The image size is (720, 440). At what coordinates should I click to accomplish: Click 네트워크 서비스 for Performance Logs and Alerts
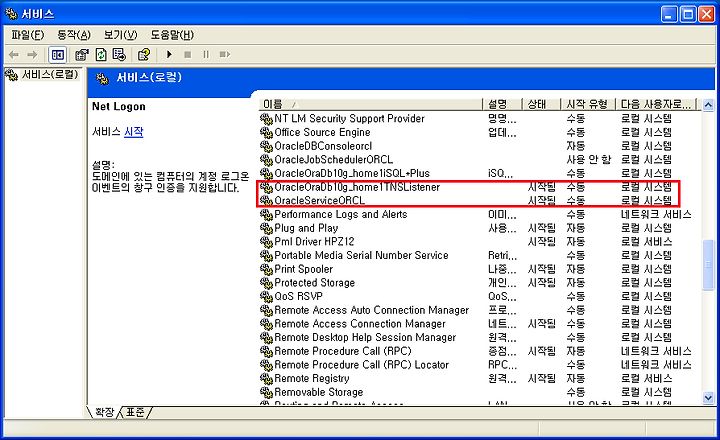click(656, 214)
